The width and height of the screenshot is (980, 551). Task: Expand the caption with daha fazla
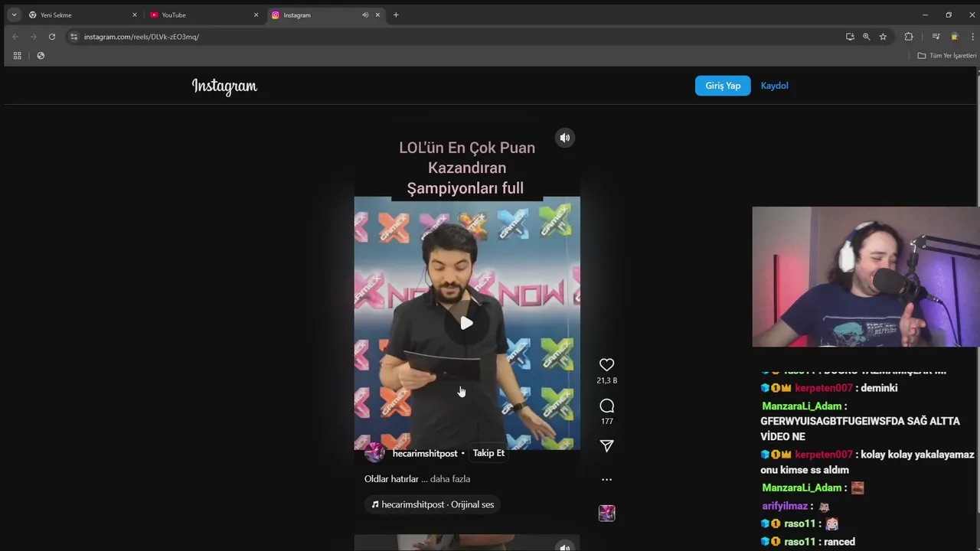click(x=450, y=479)
